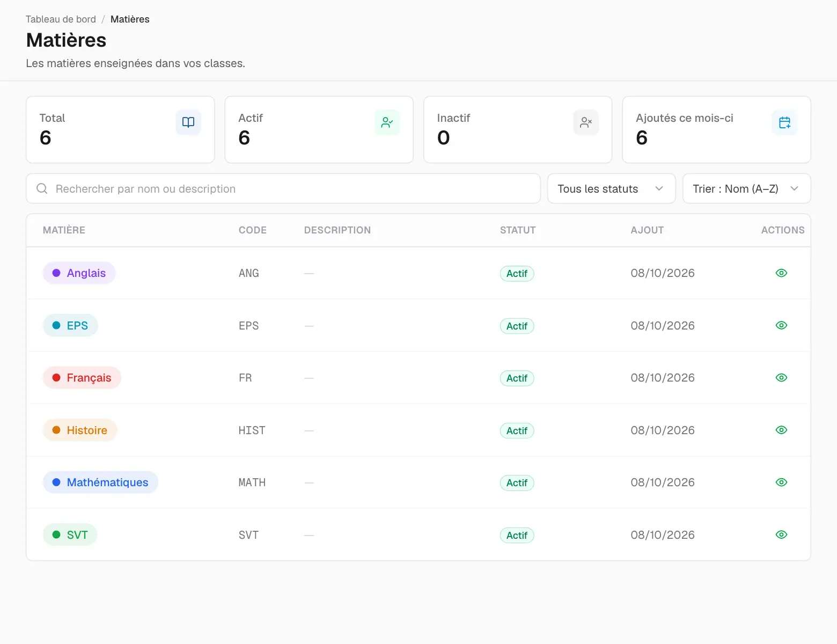Click the Matières page heading
The width and height of the screenshot is (837, 644).
click(x=66, y=40)
